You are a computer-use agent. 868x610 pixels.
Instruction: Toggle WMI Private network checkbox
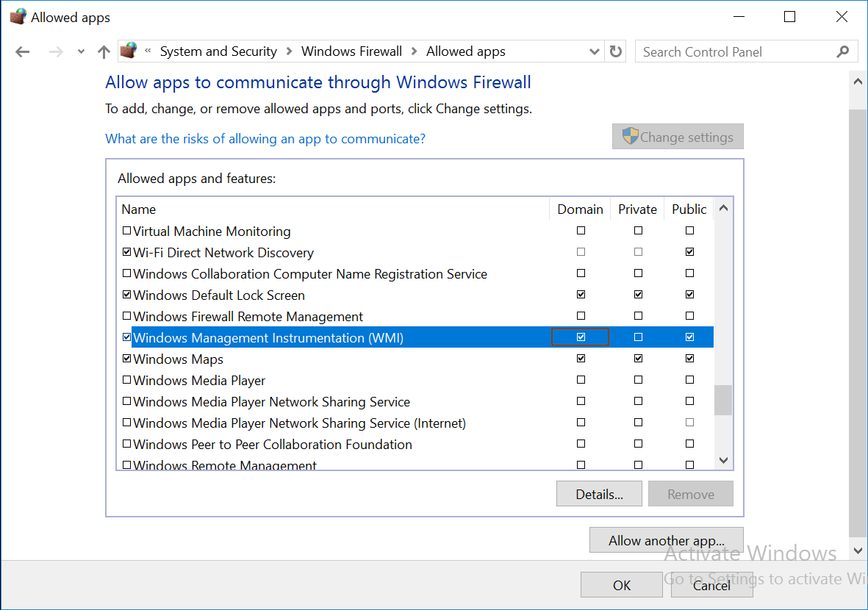[x=638, y=337]
